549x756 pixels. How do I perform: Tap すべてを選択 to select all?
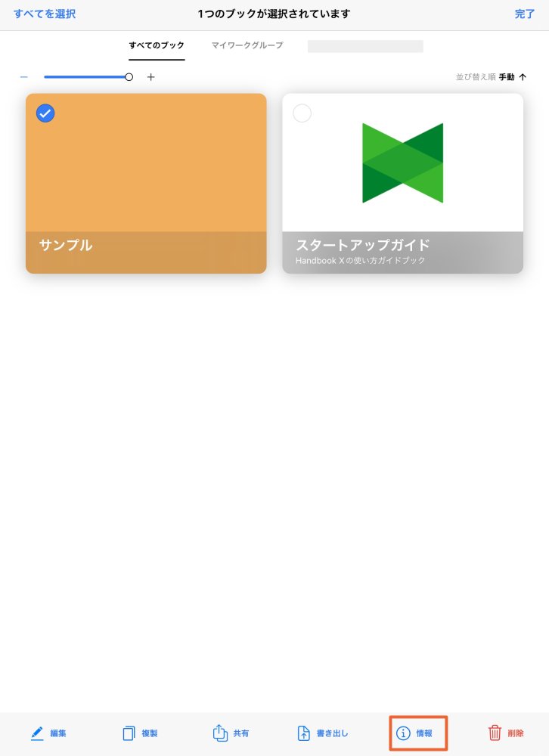tap(45, 14)
